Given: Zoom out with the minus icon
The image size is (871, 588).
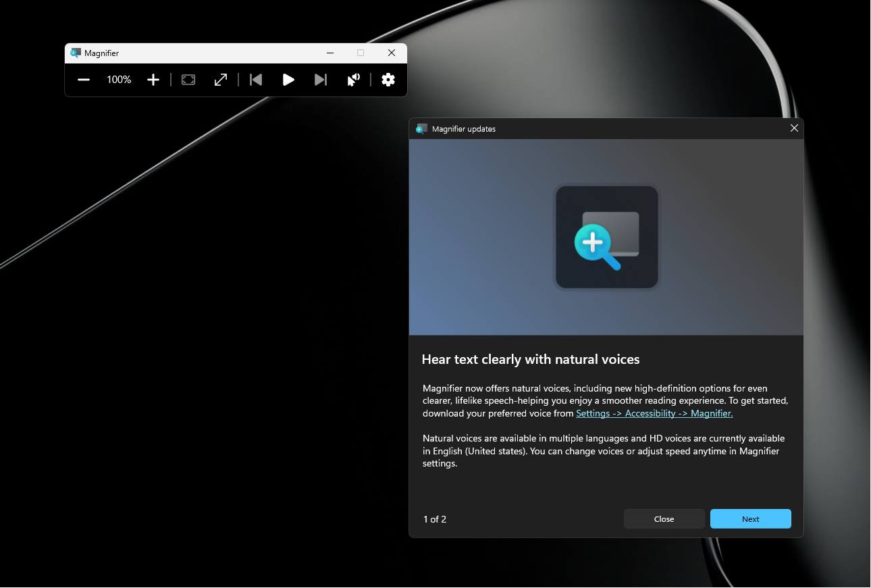Looking at the screenshot, I should tap(84, 80).
